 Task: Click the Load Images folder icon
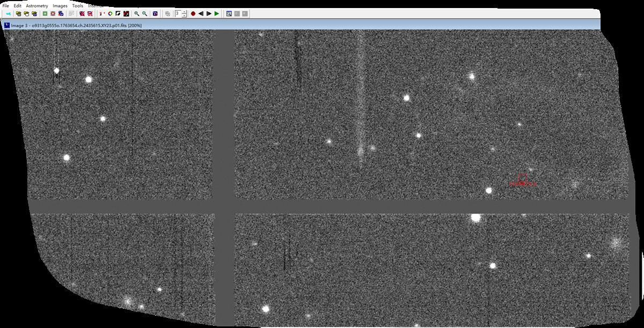(18, 13)
